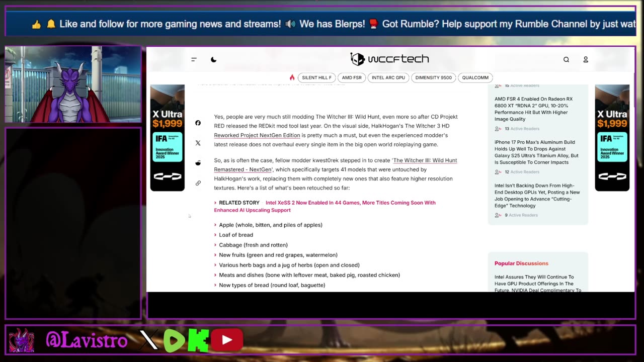
Task: Click speaker icon before Blerps text
Action: click(290, 24)
